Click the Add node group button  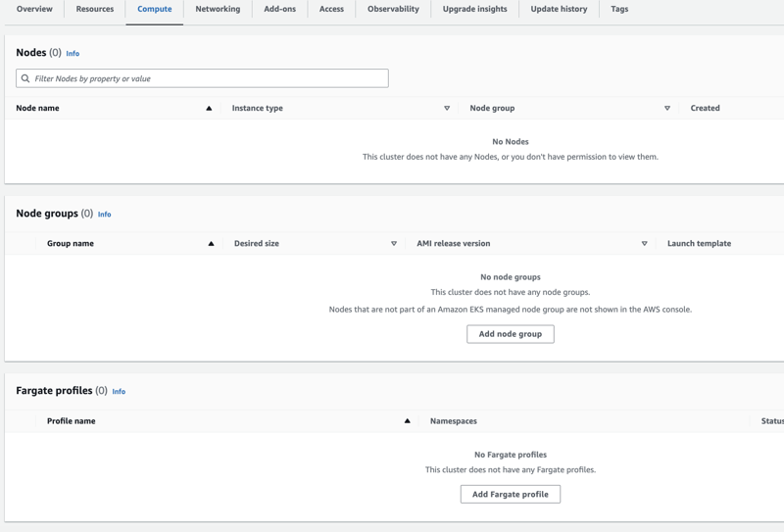coord(510,334)
